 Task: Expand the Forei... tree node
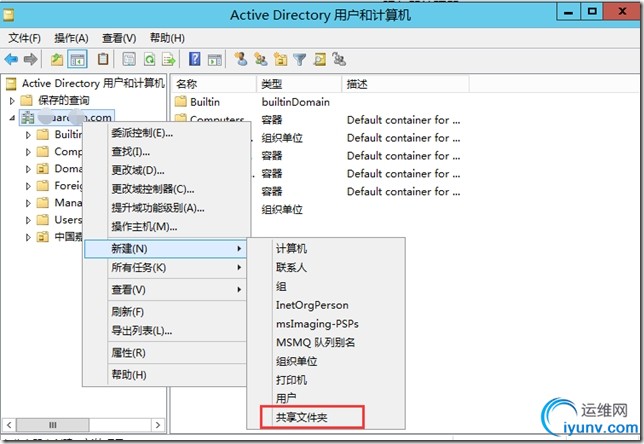click(28, 186)
